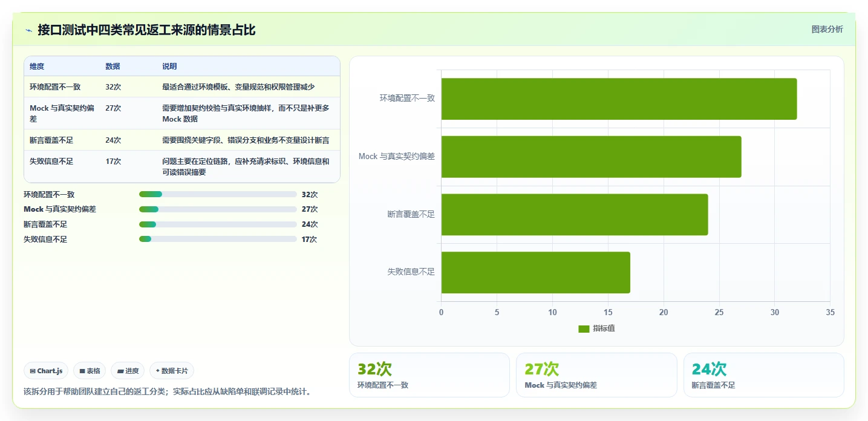Select the 数据卡片 tag chip
Image resolution: width=868 pixels, height=421 pixels.
(172, 371)
